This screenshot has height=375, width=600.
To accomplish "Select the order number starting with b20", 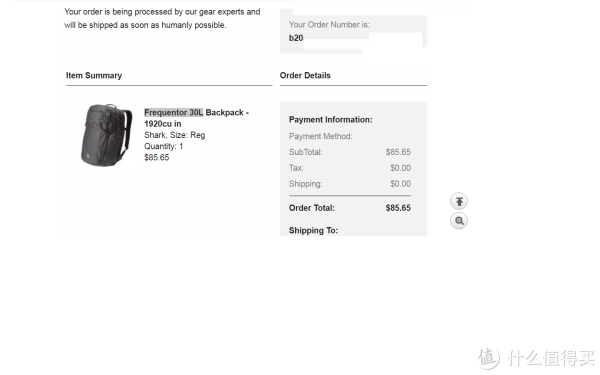I will coord(296,38).
